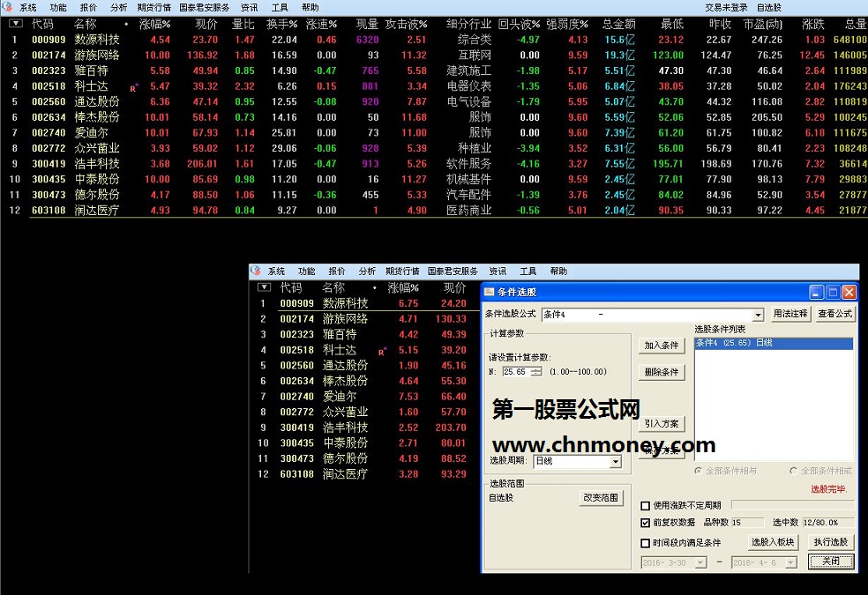Open the table menu arrow beside 代码 in main window
The height and width of the screenshot is (595, 868).
click(16, 24)
